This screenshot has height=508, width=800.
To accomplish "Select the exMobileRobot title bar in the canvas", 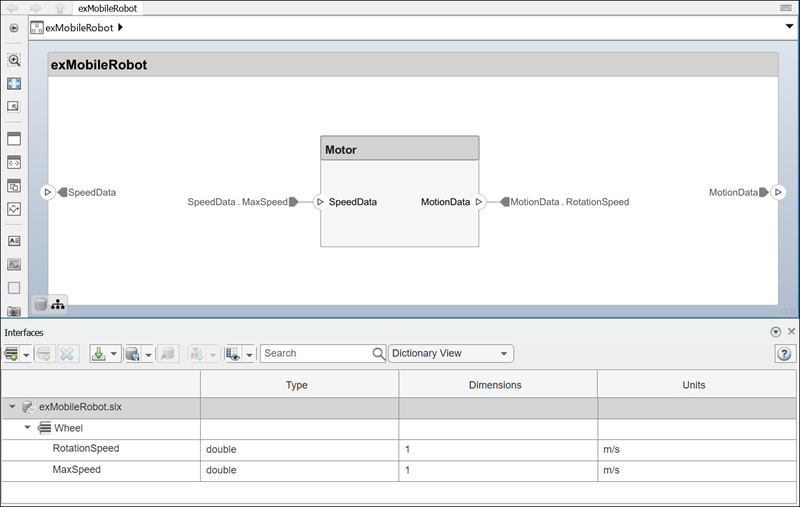I will click(413, 65).
